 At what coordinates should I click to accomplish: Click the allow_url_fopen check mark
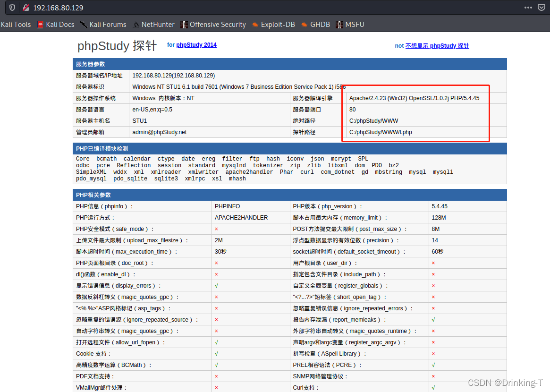(216, 342)
